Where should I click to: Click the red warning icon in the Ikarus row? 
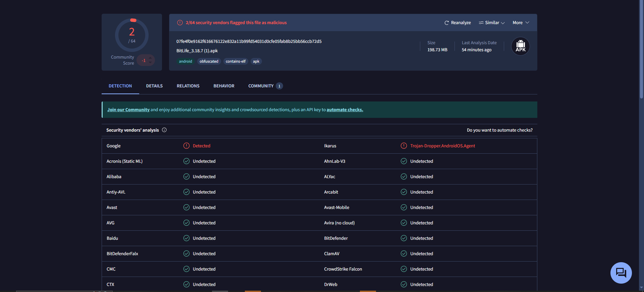[404, 146]
